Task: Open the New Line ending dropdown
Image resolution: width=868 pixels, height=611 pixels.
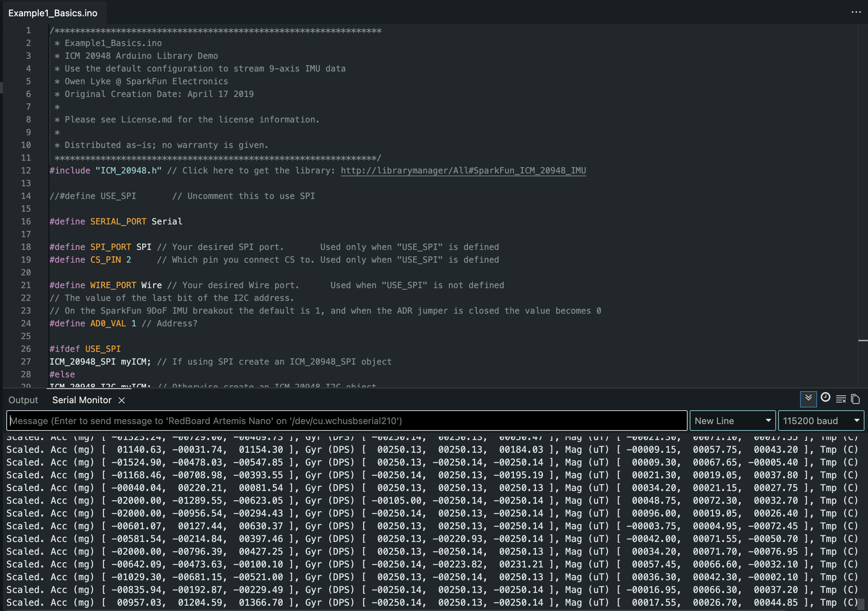Action: click(x=732, y=421)
